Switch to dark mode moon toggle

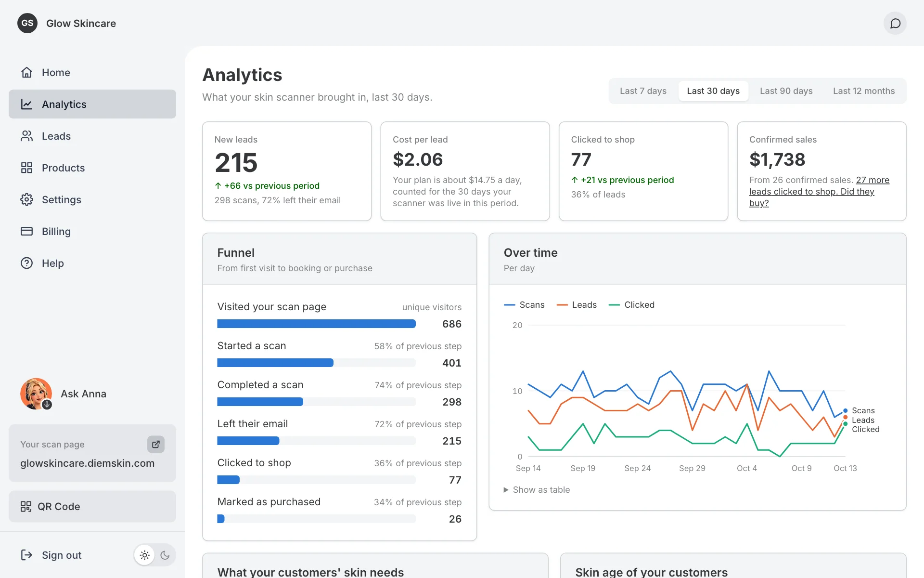pos(165,555)
